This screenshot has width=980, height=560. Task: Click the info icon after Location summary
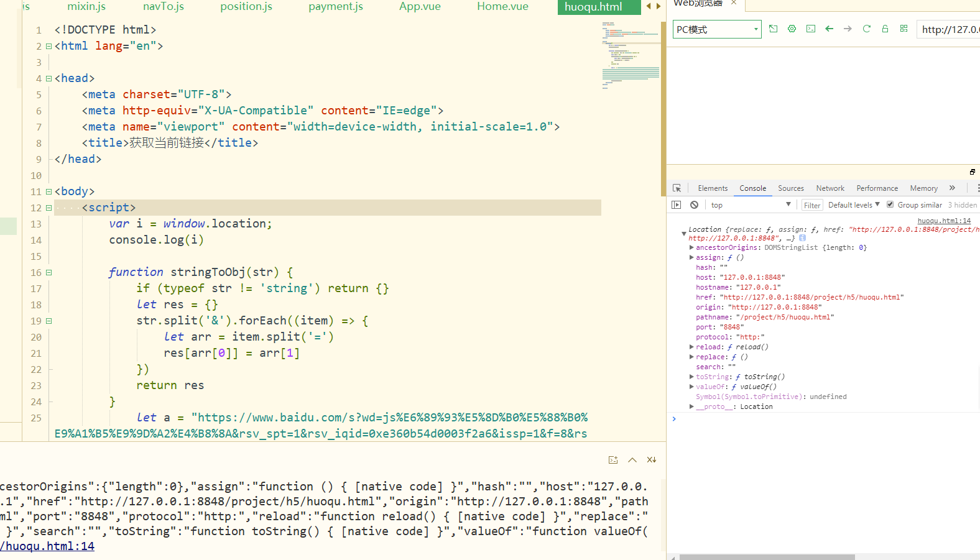coord(802,238)
